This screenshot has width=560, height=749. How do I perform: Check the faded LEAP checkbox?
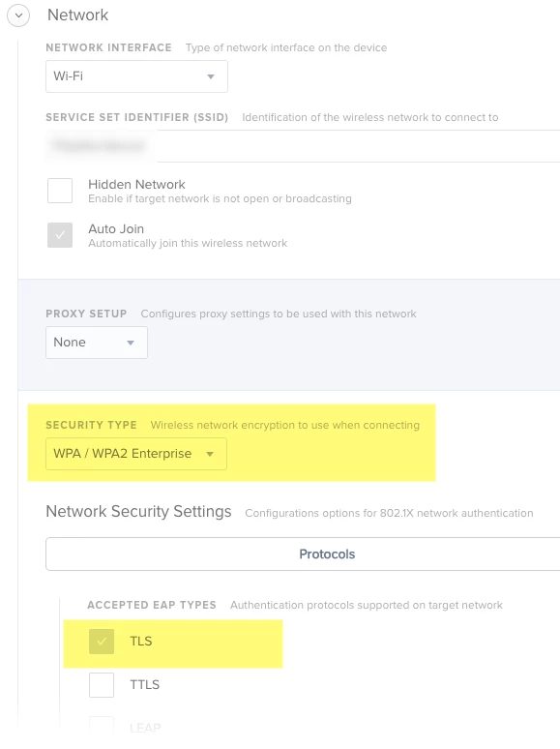pos(102,726)
